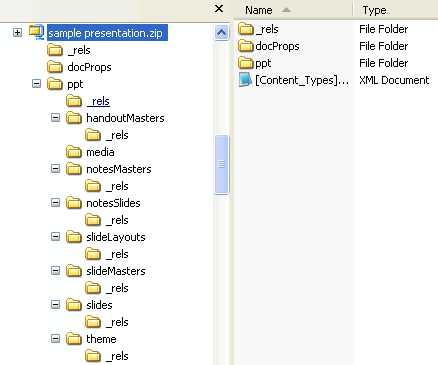Viewport: 438px width, 365px height.
Task: Collapse the notesSlides folder node
Action: pyautogui.click(x=55, y=203)
